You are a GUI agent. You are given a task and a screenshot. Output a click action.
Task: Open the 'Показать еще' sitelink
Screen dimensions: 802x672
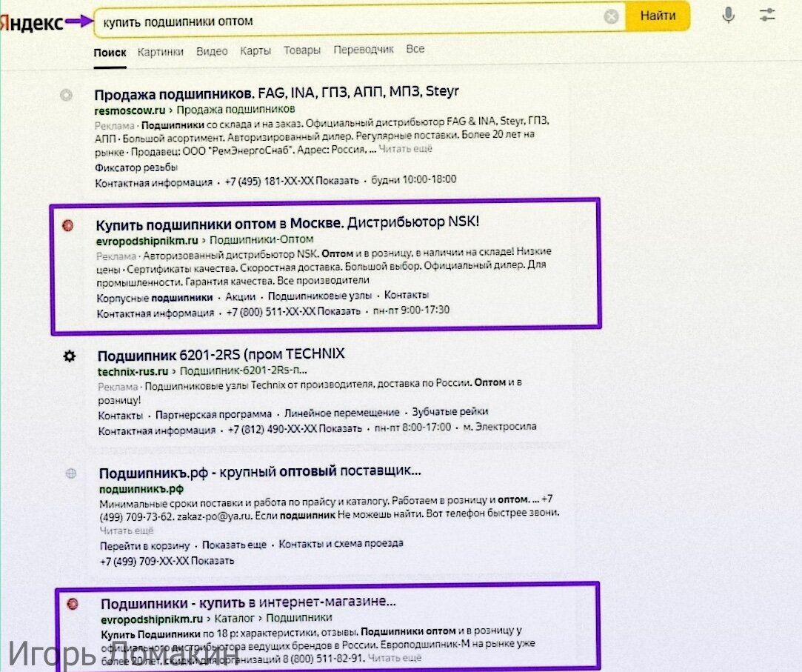coord(234,545)
